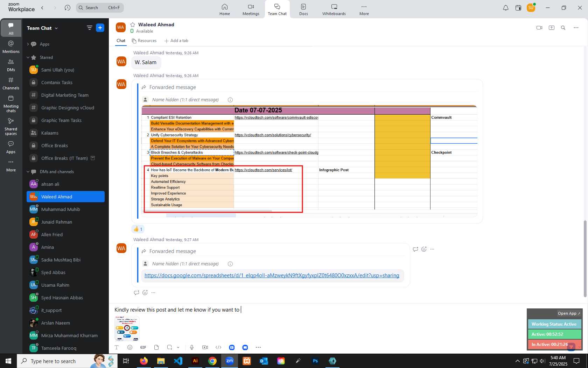
Task: Start a video meeting with Waleed Ahmad
Action: [x=539, y=28]
